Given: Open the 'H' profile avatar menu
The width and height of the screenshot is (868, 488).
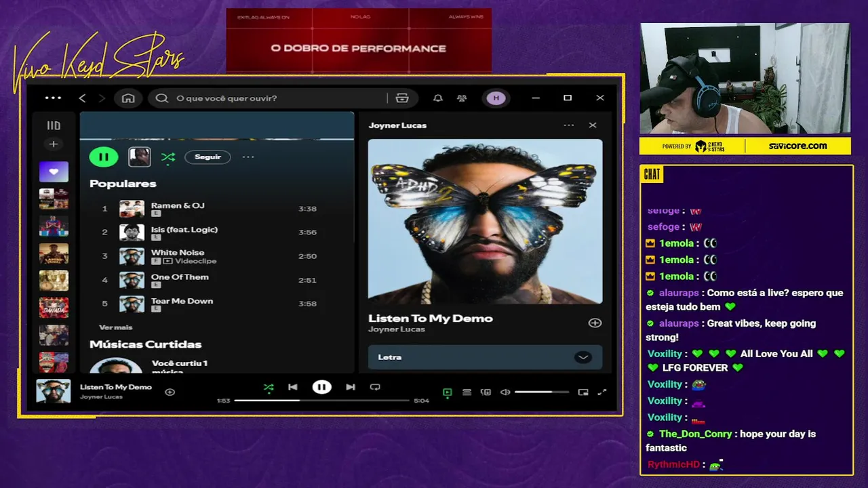Looking at the screenshot, I should tap(496, 98).
